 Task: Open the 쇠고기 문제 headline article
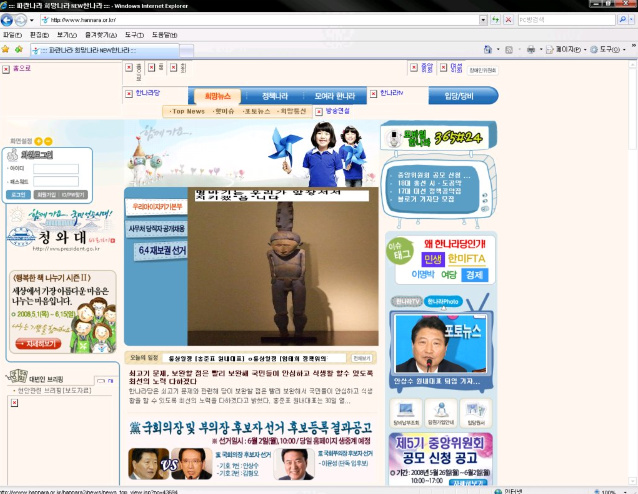click(x=251, y=377)
